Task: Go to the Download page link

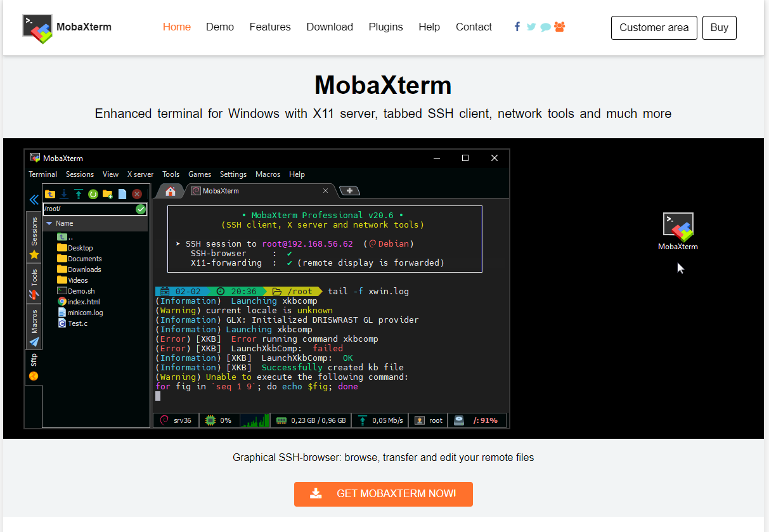Action: (x=330, y=27)
